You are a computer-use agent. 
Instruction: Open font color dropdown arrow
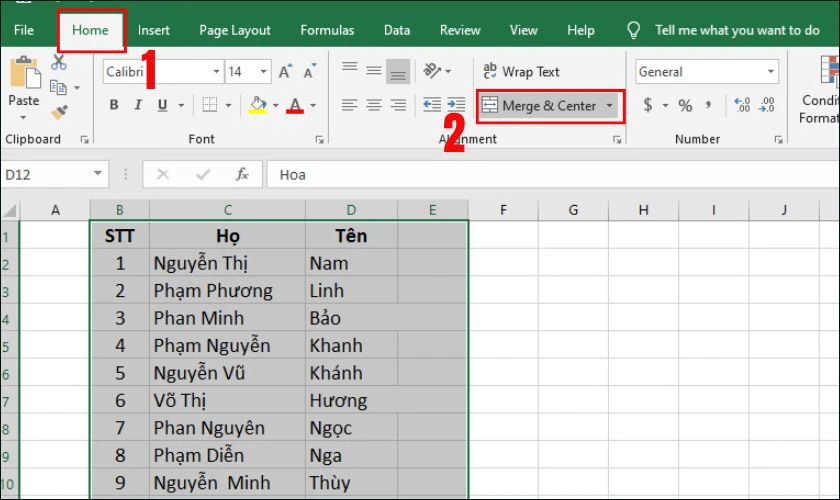coord(313,105)
